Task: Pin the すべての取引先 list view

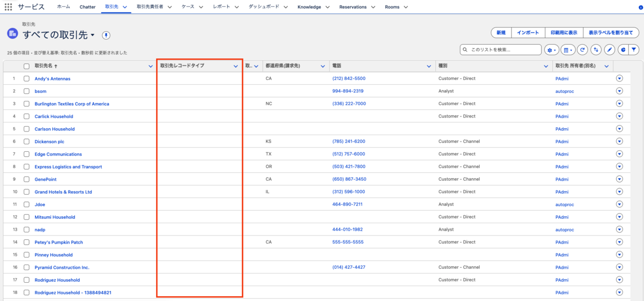Action: click(106, 35)
